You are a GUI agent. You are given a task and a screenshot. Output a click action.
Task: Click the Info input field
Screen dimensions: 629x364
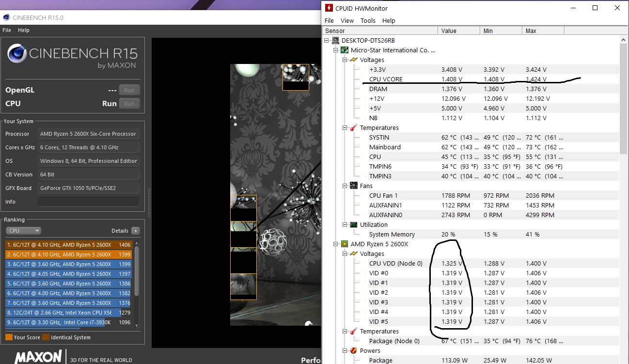[88, 202]
